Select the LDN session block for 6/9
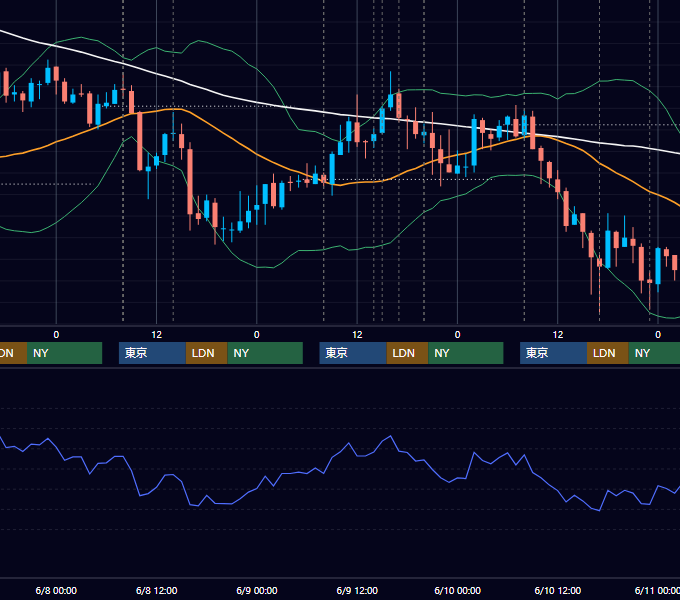Viewport: 680px width, 600px height. click(x=407, y=353)
